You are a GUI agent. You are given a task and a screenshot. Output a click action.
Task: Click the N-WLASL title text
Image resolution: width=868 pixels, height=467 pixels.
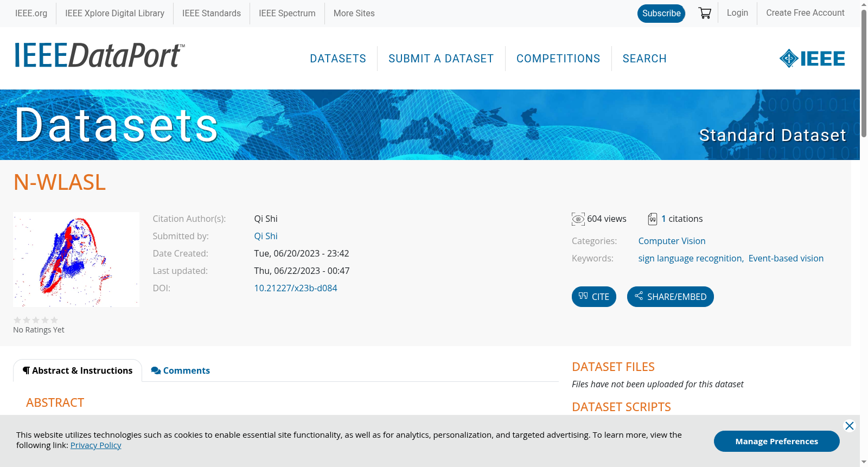point(60,182)
